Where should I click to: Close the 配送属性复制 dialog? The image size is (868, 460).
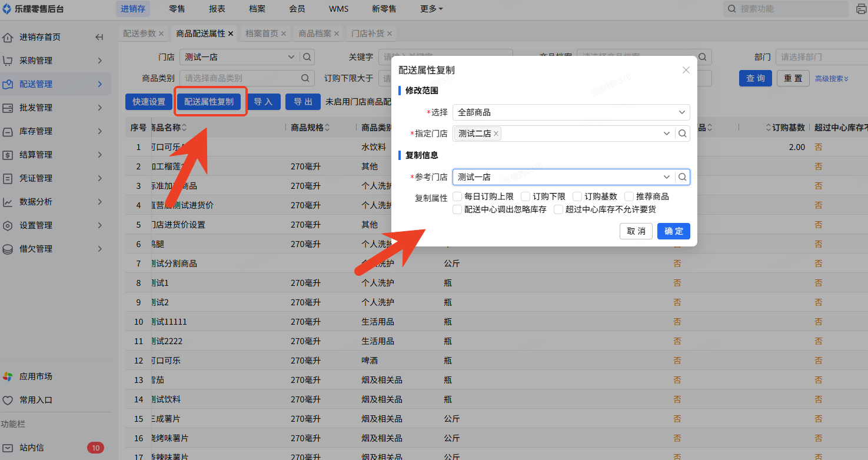pos(686,70)
